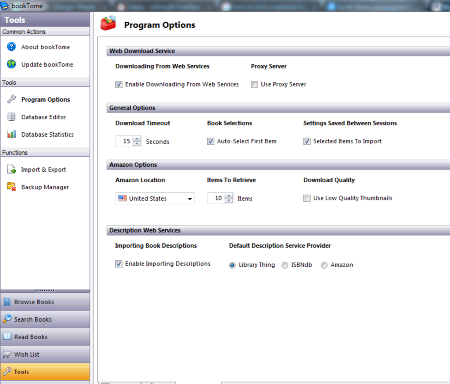Adjust the Items To Retrieve spinner arrows
Image resolution: width=450 pixels, height=384 pixels.
pyautogui.click(x=229, y=198)
